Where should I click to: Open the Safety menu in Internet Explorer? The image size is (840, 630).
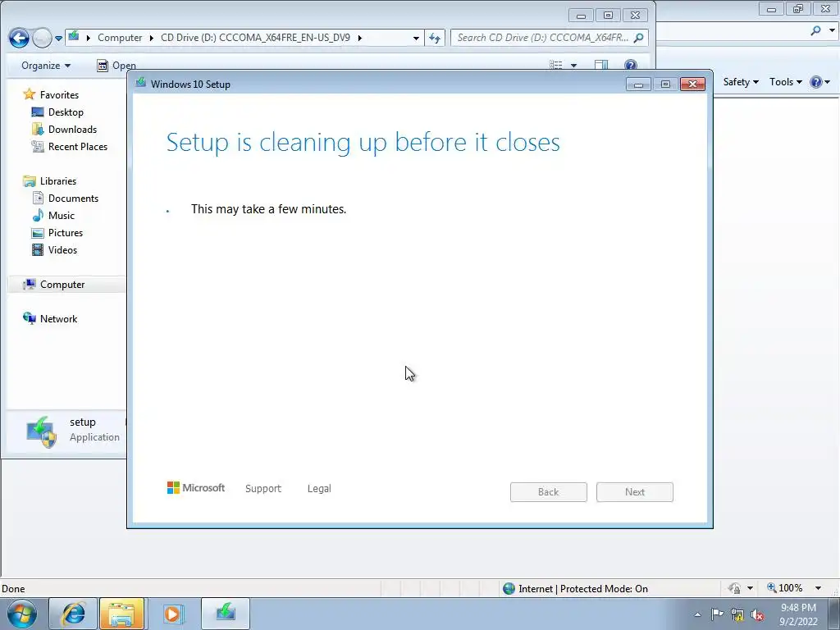pos(741,82)
